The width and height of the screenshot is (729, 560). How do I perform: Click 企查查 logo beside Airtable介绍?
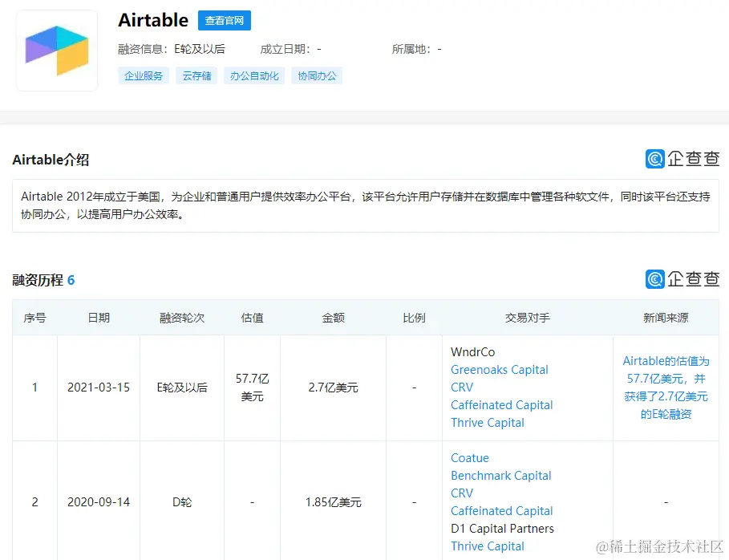pyautogui.click(x=682, y=159)
